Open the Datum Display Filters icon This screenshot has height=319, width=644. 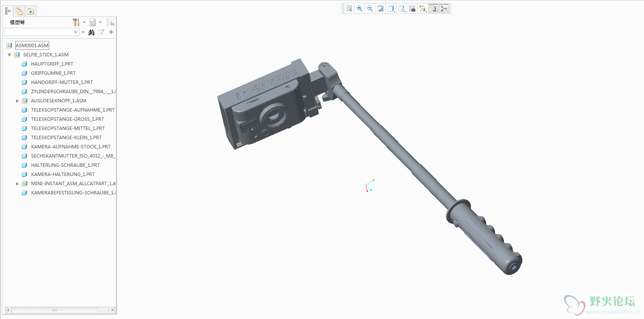coord(423,8)
